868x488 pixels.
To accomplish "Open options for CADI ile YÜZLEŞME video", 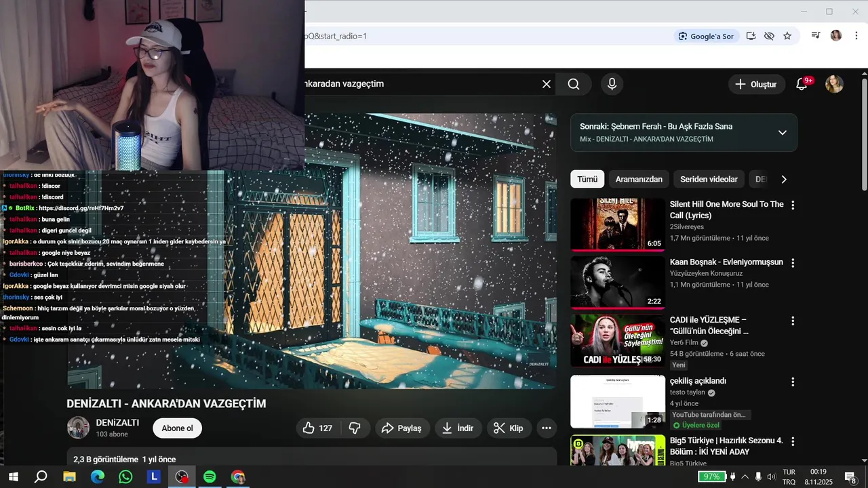I will pyautogui.click(x=792, y=321).
